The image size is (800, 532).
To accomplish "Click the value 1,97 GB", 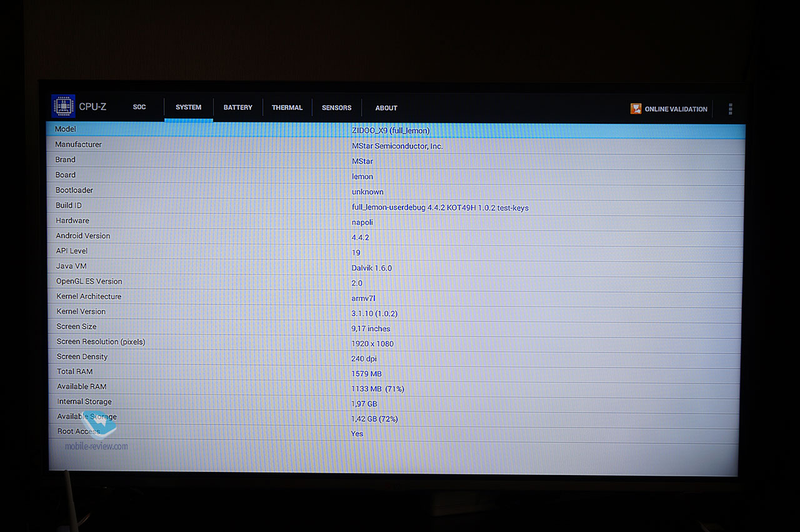I will (x=364, y=404).
